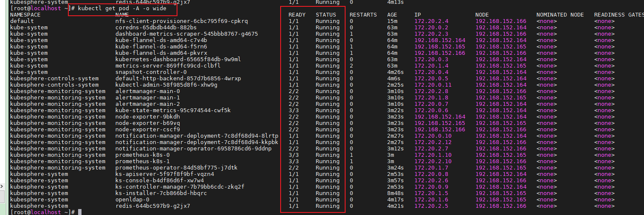This screenshot has width=644, height=215.
Task: Click IP address 172.20.1.10
Action: pos(433,155)
